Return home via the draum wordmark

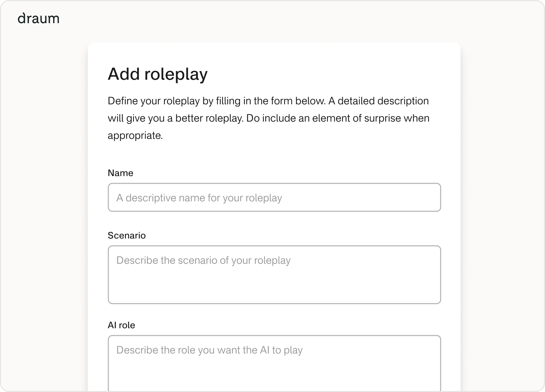(39, 19)
